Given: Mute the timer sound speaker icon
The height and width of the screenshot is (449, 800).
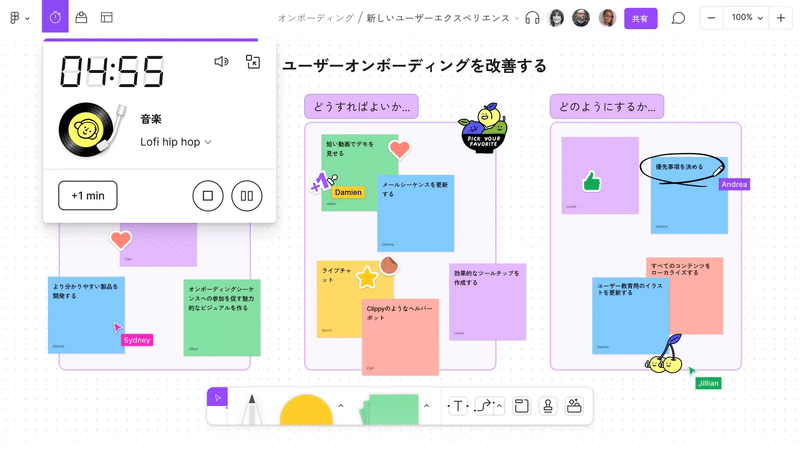Looking at the screenshot, I should (x=221, y=62).
